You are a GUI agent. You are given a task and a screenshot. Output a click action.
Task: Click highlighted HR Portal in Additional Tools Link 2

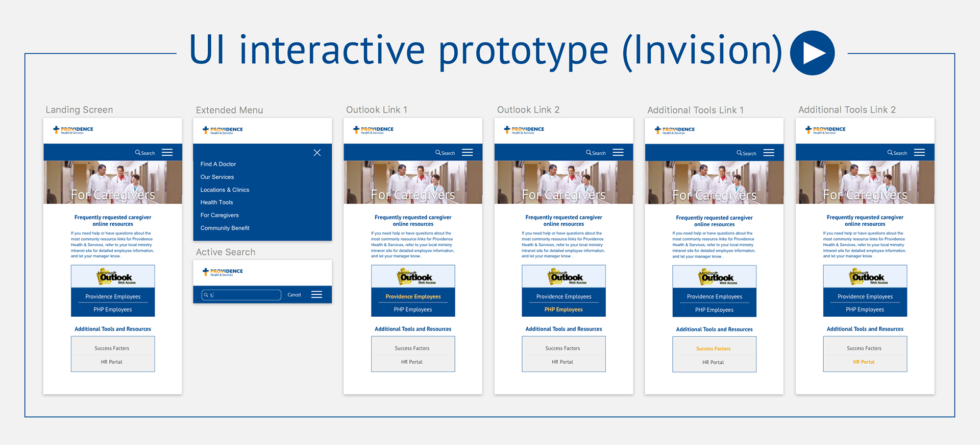(x=864, y=362)
